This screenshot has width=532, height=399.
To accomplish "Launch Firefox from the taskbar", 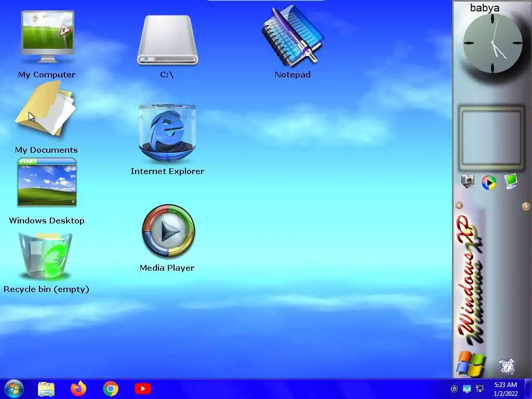I will (x=78, y=389).
